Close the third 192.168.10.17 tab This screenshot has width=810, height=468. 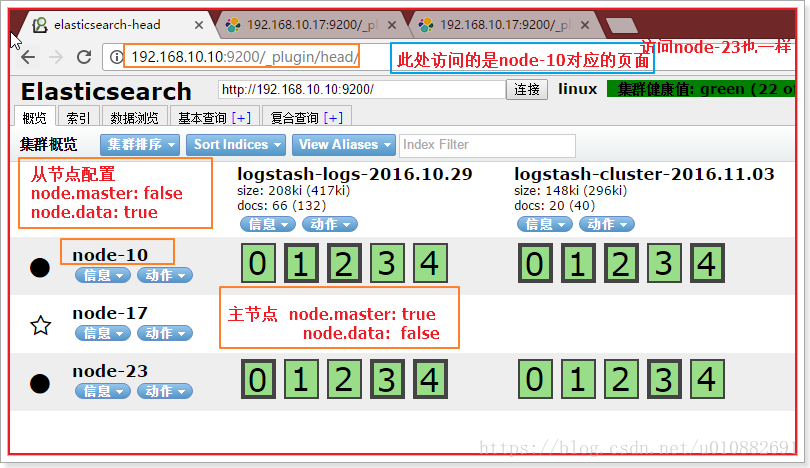[585, 25]
